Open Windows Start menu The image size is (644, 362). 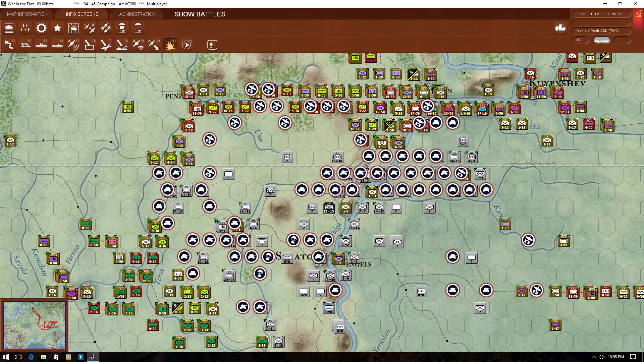click(6, 357)
